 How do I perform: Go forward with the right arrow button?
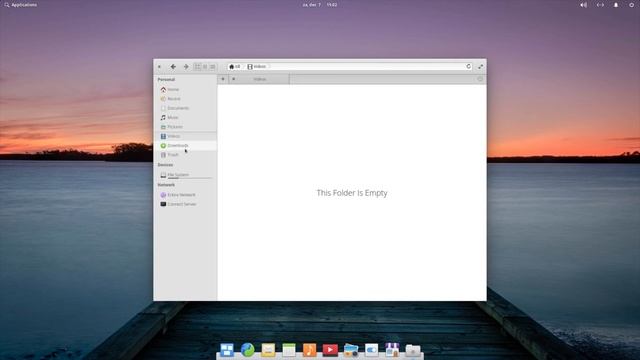coord(186,67)
